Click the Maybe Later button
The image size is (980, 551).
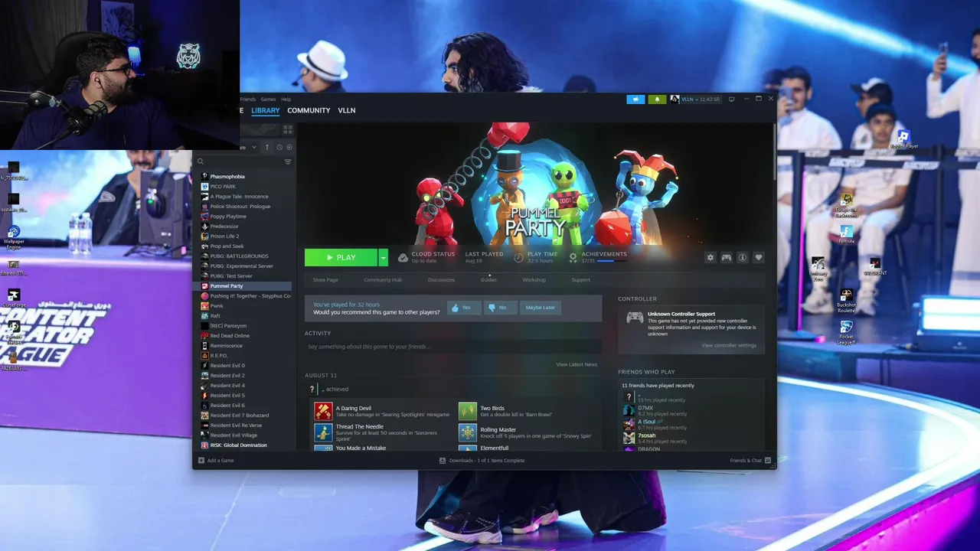click(x=540, y=308)
